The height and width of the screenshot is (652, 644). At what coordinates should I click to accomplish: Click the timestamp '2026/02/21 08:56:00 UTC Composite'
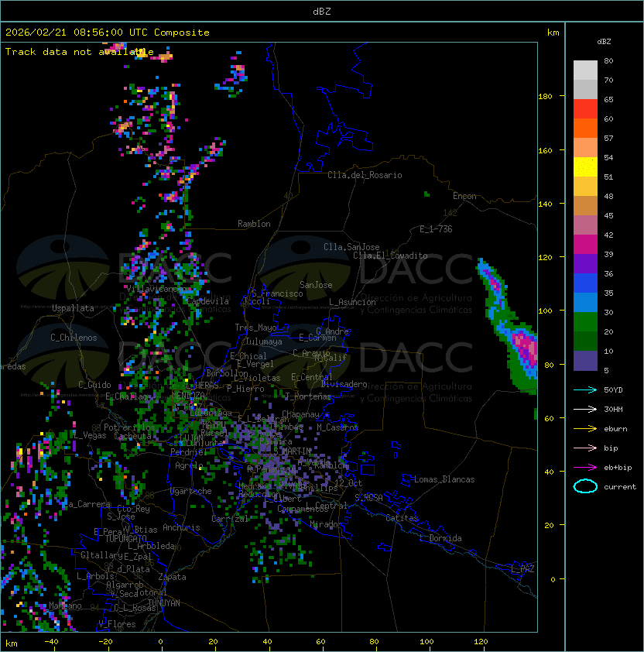pyautogui.click(x=108, y=33)
